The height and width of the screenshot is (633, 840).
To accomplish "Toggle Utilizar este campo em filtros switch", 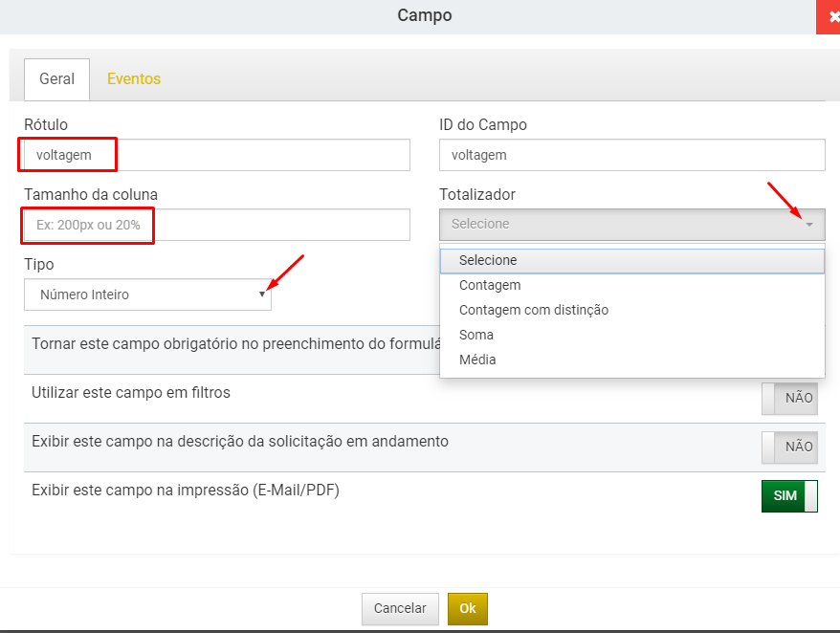I will tap(789, 398).
